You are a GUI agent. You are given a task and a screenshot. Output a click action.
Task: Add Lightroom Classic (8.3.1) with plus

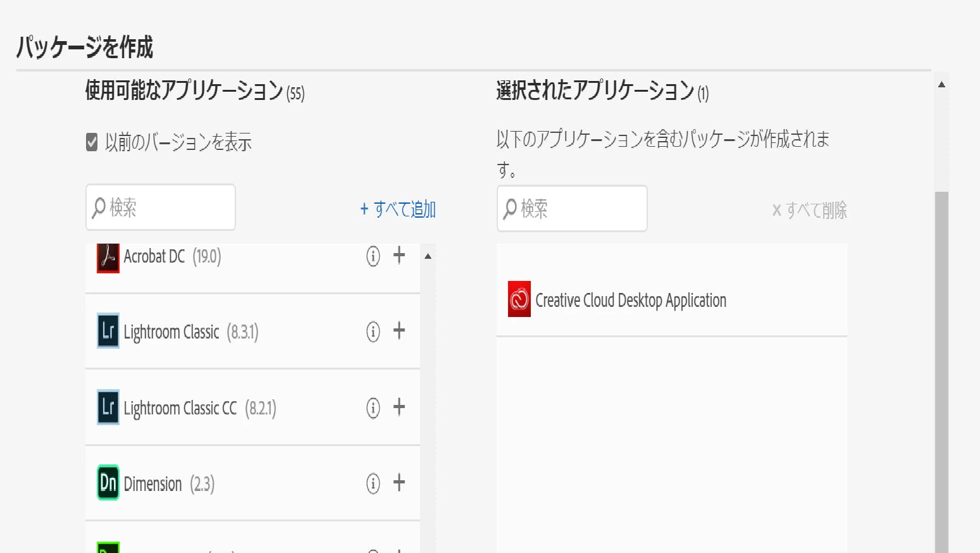click(x=399, y=330)
